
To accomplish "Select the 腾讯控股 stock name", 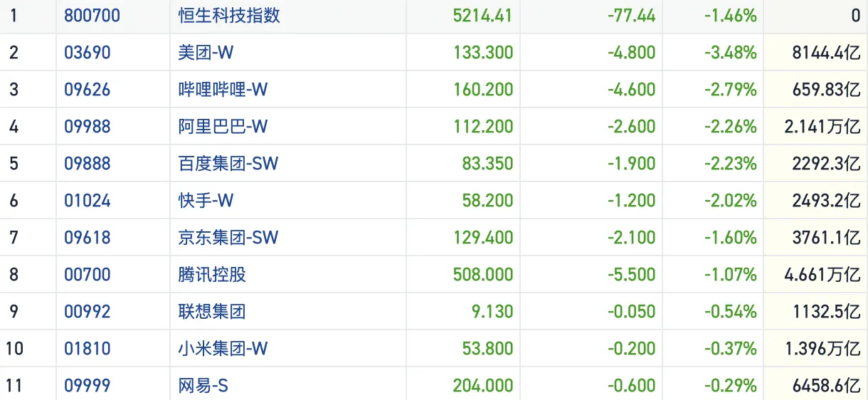I will click(212, 275).
